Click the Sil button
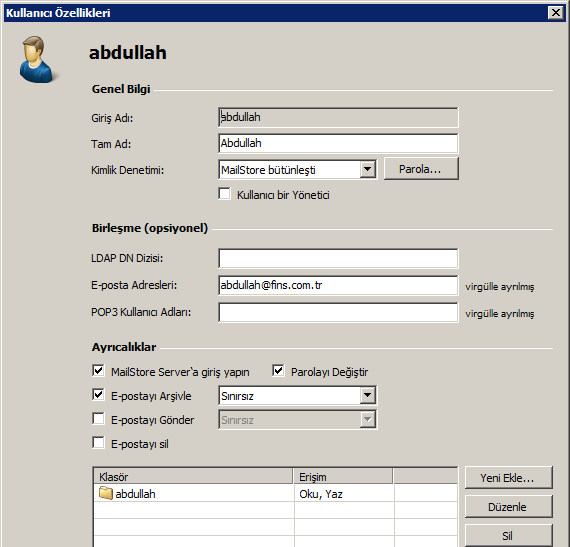This screenshot has height=547, width=570. [508, 535]
